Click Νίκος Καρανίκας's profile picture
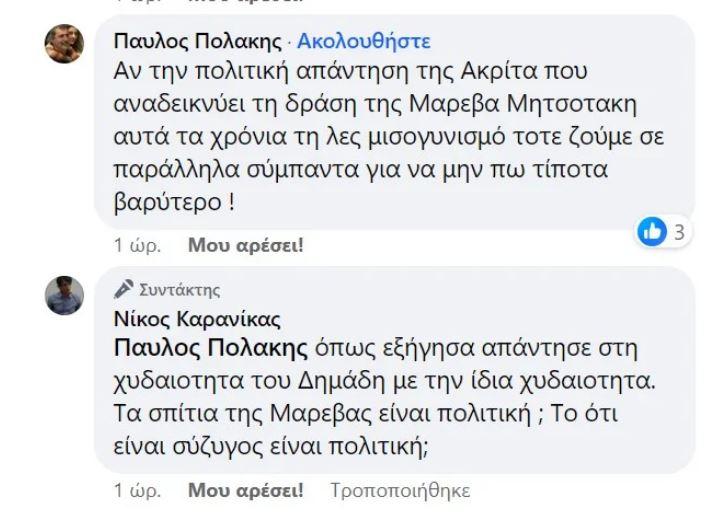This screenshot has height=522, width=716. [65, 295]
